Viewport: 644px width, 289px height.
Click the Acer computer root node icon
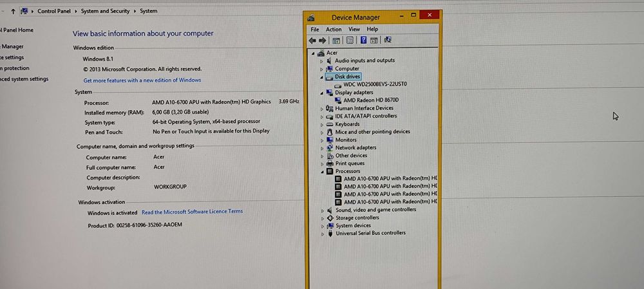click(x=321, y=53)
